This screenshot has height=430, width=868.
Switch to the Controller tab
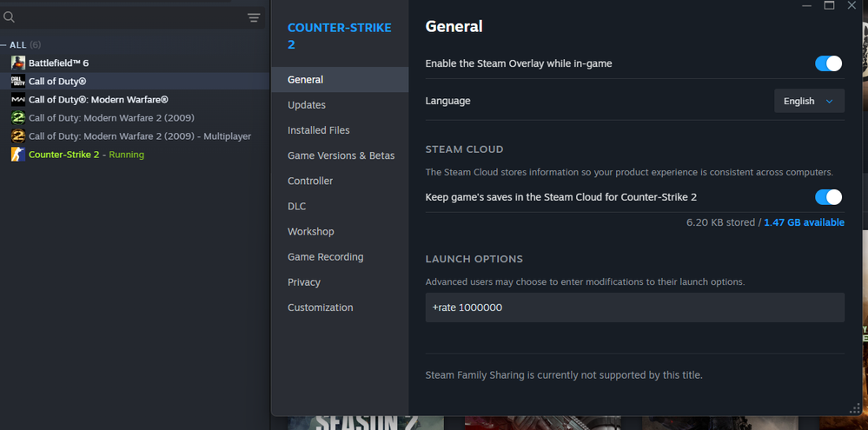coord(340,181)
